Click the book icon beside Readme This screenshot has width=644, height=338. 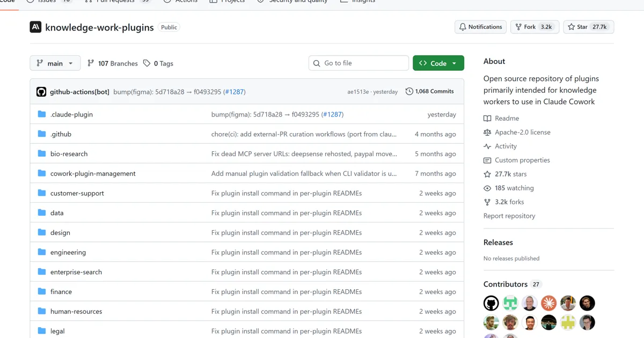(x=487, y=119)
